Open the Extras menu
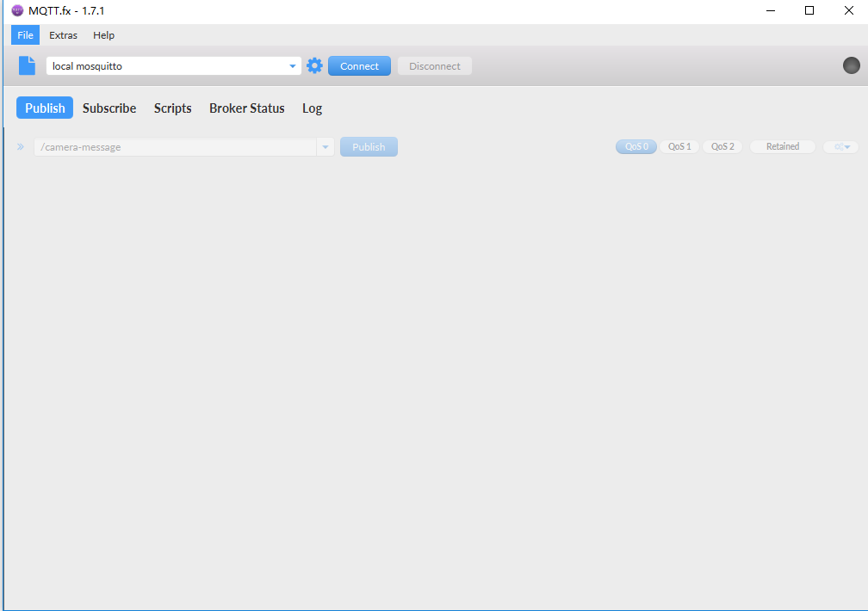 (63, 35)
